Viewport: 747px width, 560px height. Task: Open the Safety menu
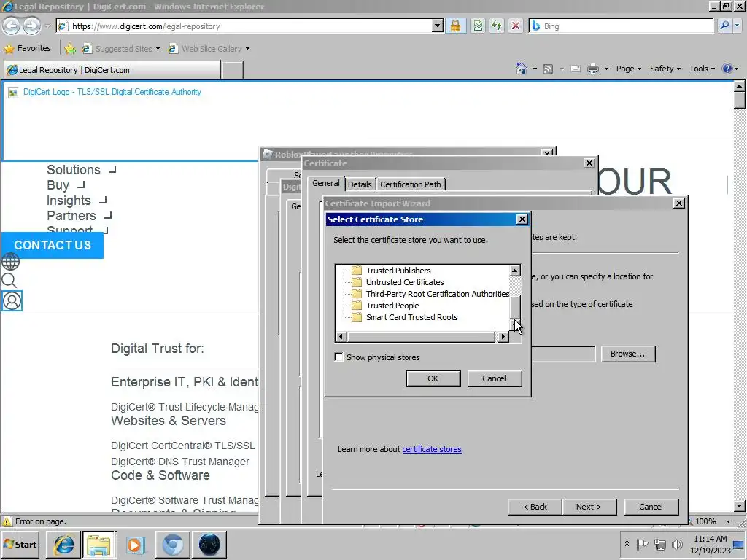(665, 69)
